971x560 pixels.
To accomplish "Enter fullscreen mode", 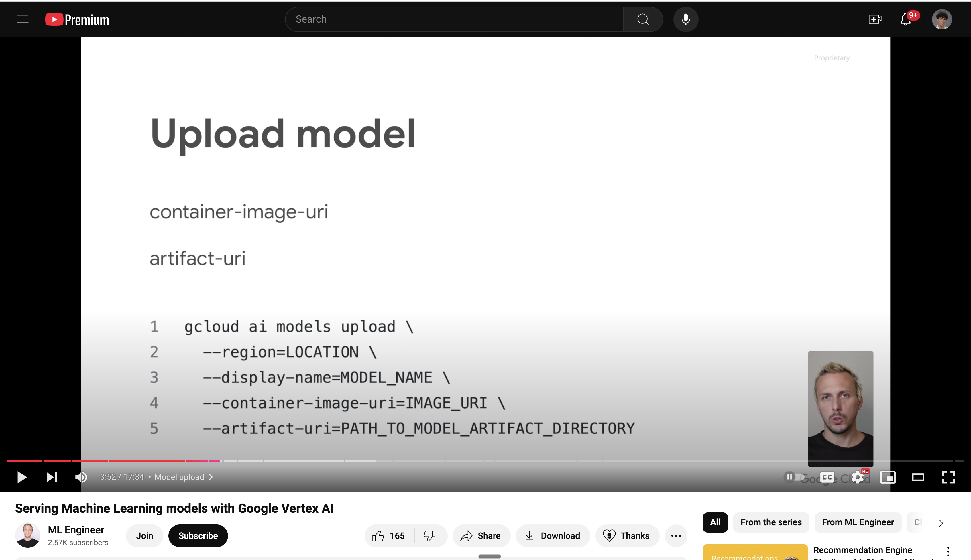I will tap(948, 477).
